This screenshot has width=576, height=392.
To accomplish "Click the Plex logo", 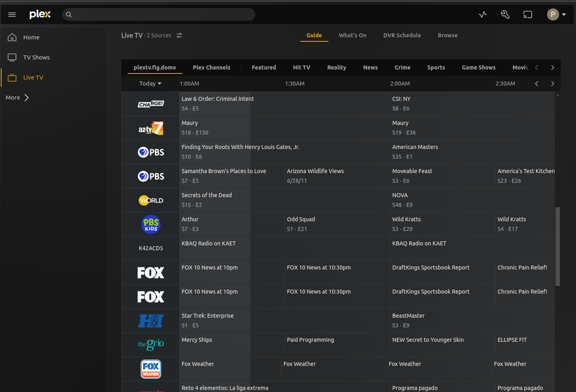I will click(x=39, y=14).
